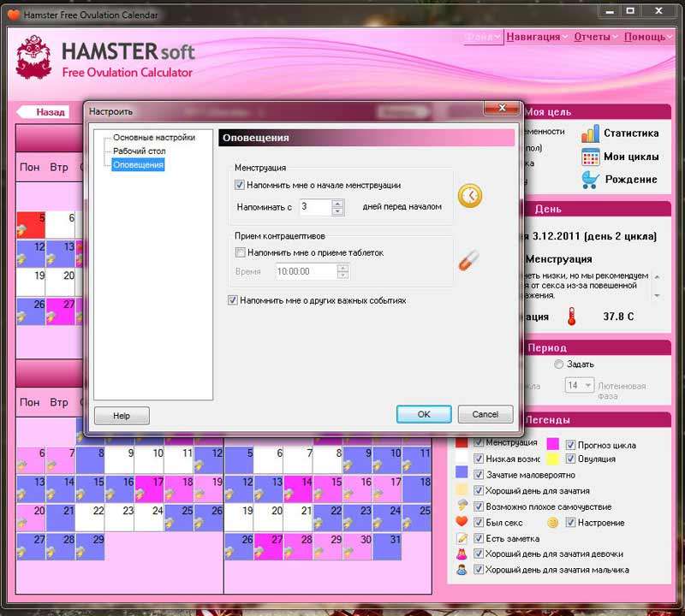Click the boy icon in the legend
The height and width of the screenshot is (616, 685).
click(x=462, y=570)
